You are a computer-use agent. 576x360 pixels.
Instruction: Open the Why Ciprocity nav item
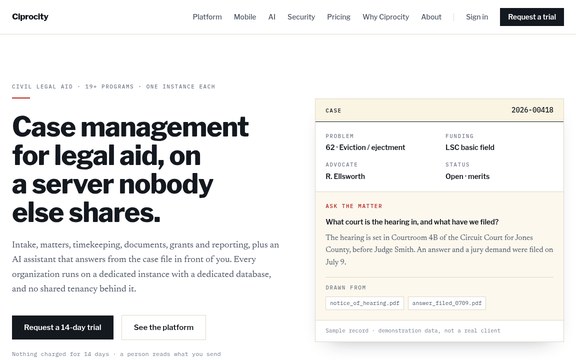386,17
